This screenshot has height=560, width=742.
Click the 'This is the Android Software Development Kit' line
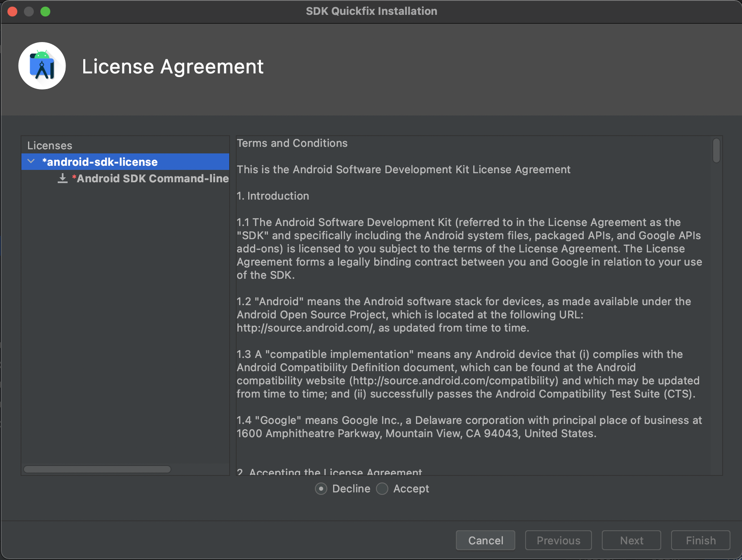point(404,169)
